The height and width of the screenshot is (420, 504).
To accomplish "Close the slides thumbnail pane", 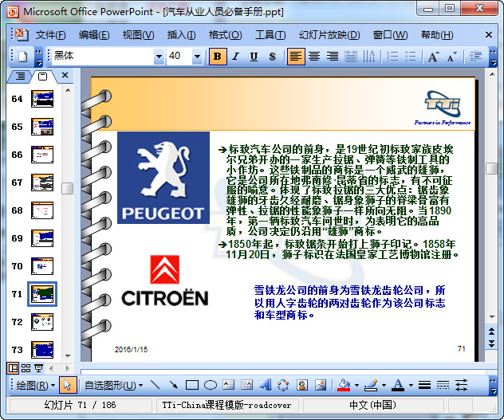I will tap(65, 75).
